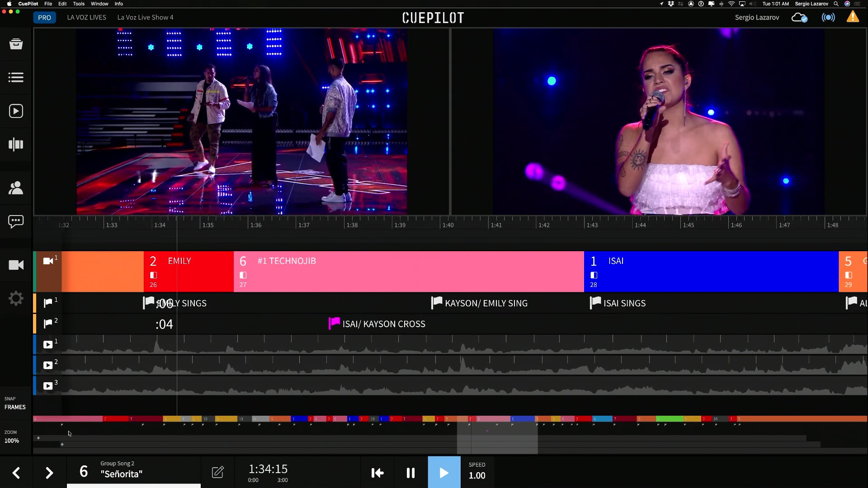Select the orange camera 5 cue block
Image resolution: width=868 pixels, height=488 pixels.
[x=853, y=272]
